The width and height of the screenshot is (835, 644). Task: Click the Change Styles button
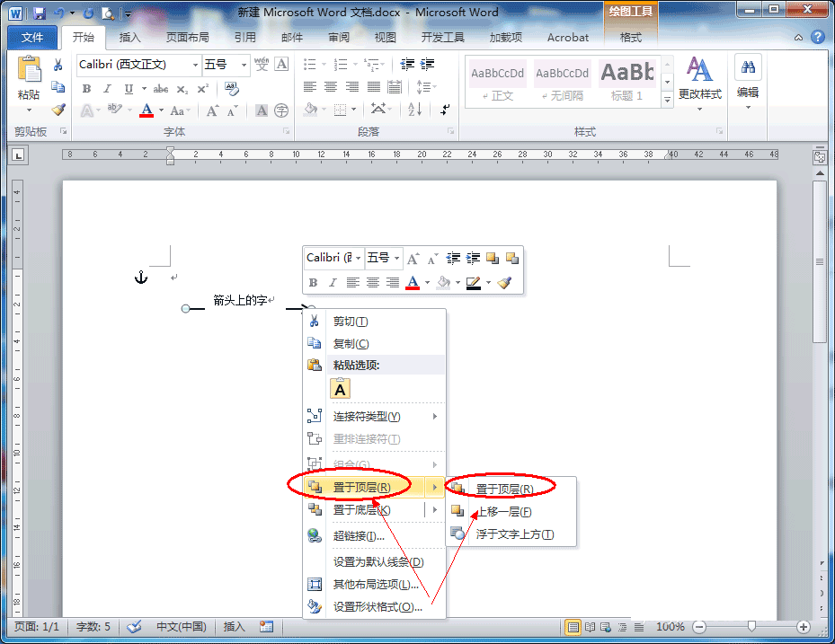700,81
